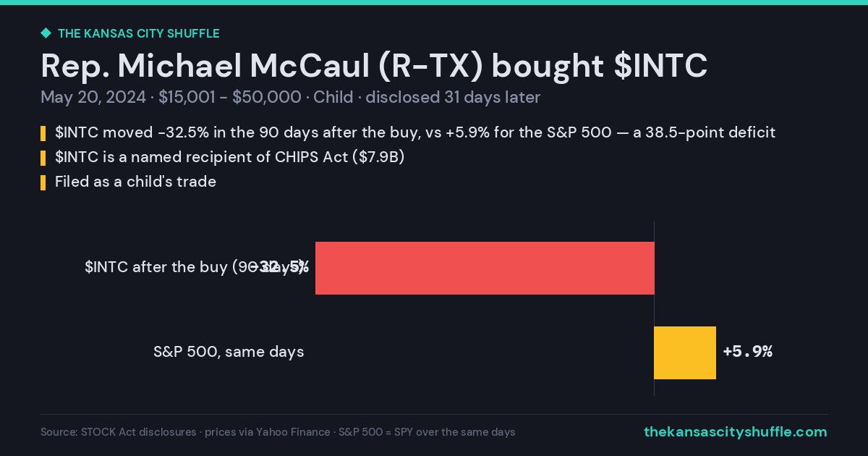Click the Filed as a child's trade text
Viewport: 868px width, 456px height.
135,182
